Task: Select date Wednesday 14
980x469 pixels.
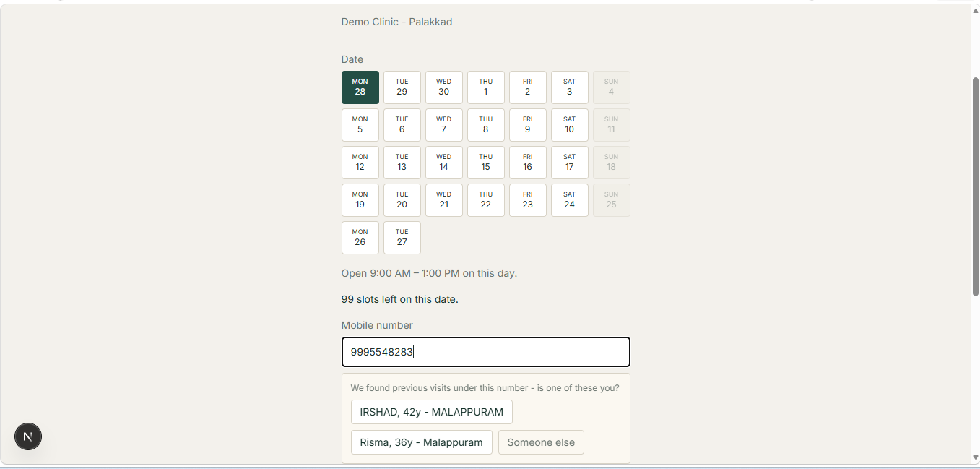Action: pyautogui.click(x=444, y=163)
